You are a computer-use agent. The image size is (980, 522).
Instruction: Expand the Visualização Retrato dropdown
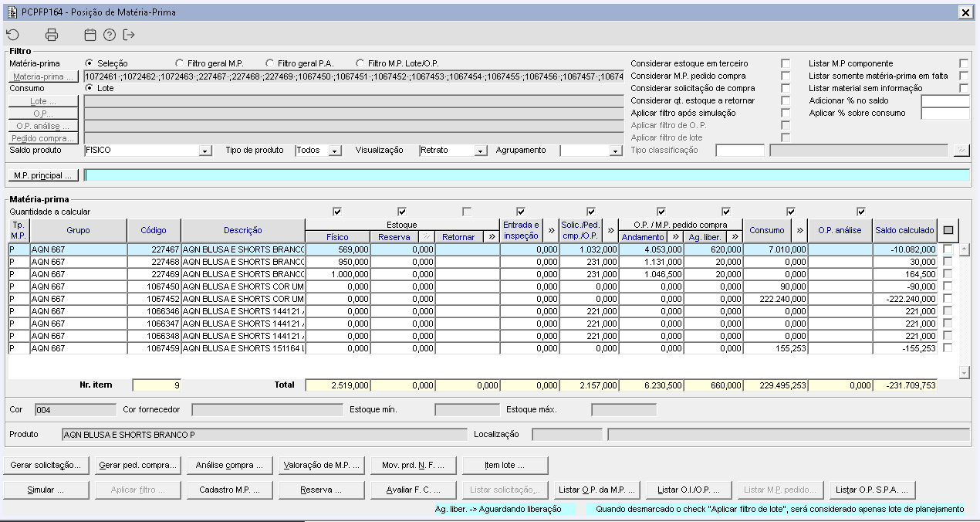pos(481,151)
